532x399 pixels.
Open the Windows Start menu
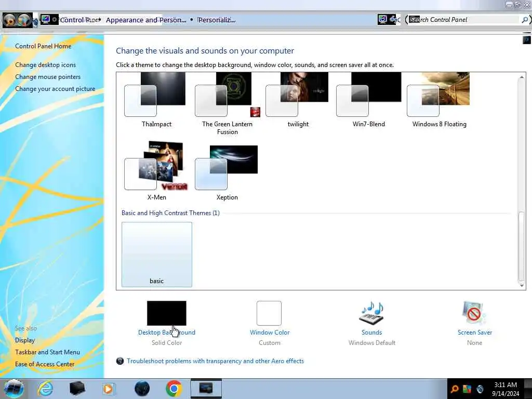point(14,389)
